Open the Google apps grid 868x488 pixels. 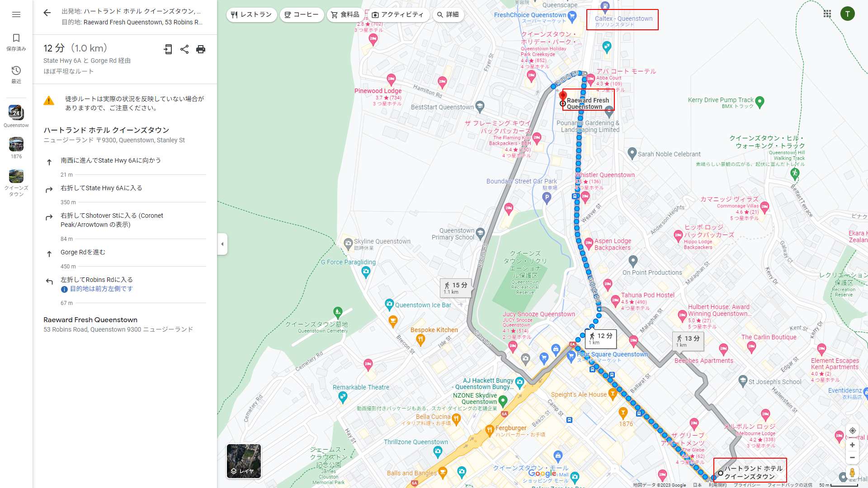(x=827, y=14)
